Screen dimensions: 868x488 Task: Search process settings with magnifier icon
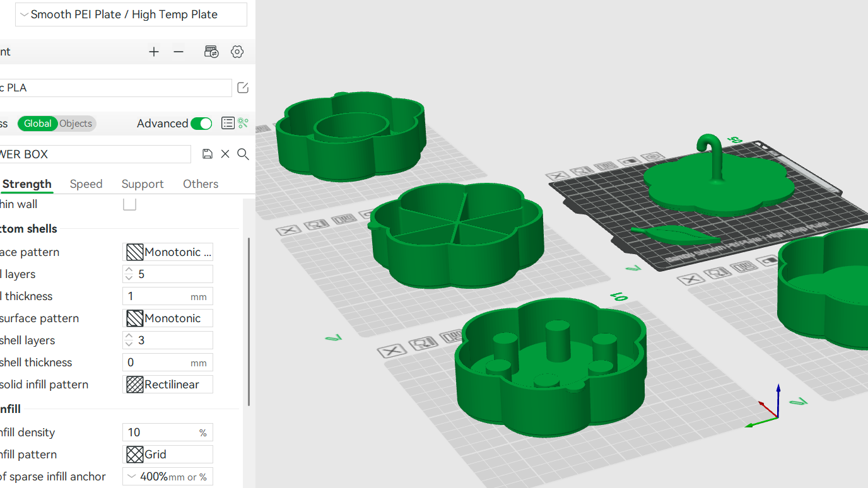[243, 154]
